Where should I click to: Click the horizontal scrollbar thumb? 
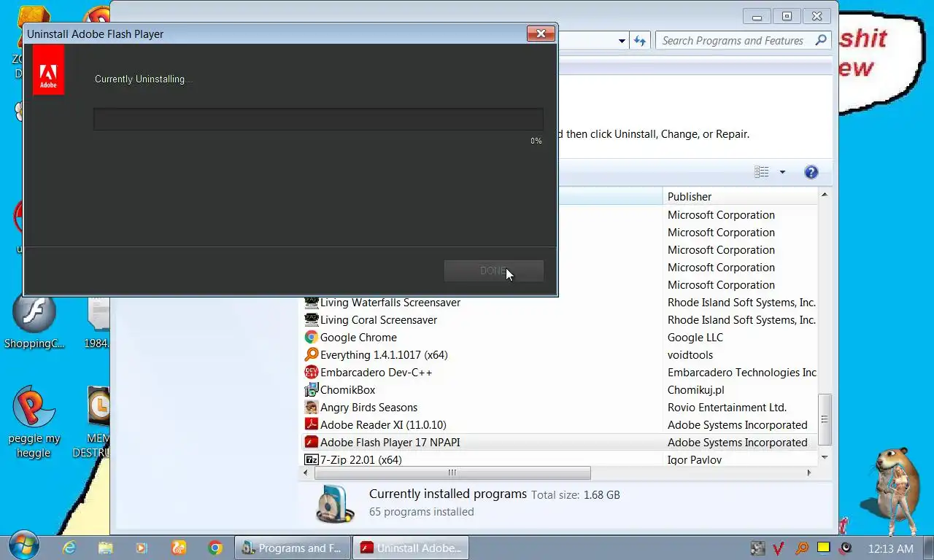[x=452, y=472]
